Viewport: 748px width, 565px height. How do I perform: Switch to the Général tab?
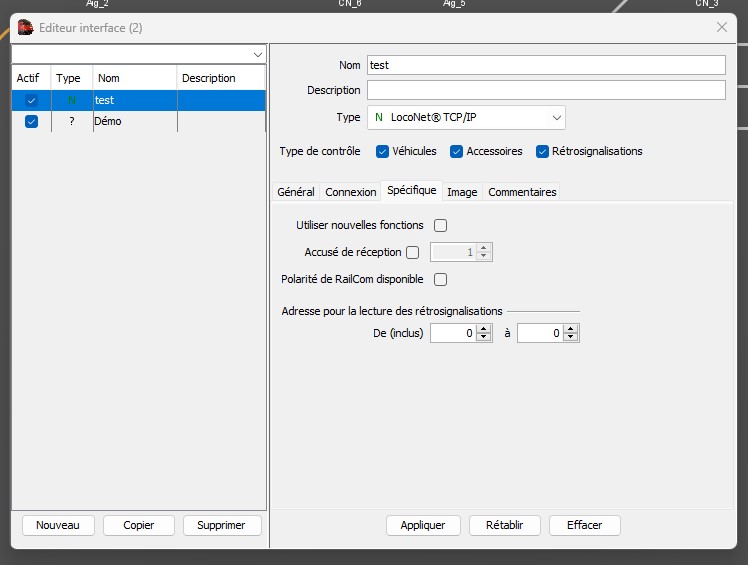pos(296,192)
